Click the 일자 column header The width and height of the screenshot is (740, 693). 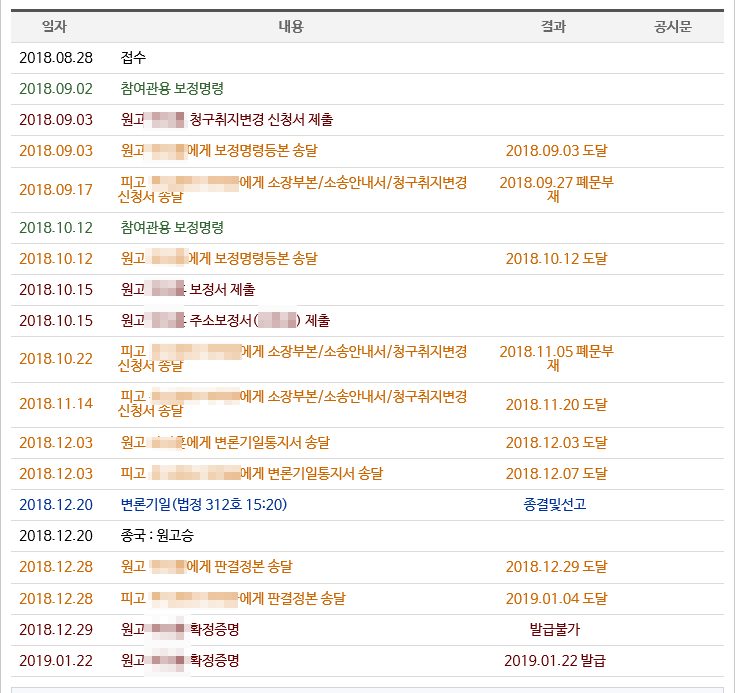click(55, 27)
